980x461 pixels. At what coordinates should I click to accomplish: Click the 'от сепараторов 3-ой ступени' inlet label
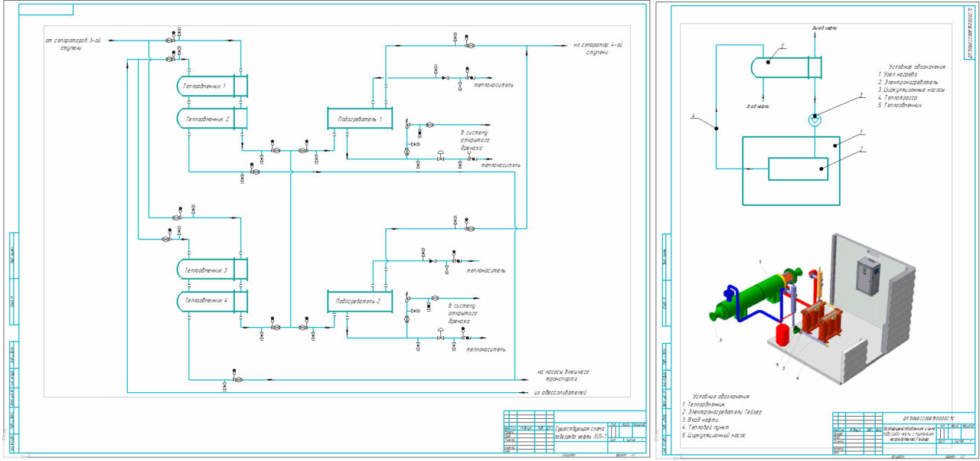74,44
